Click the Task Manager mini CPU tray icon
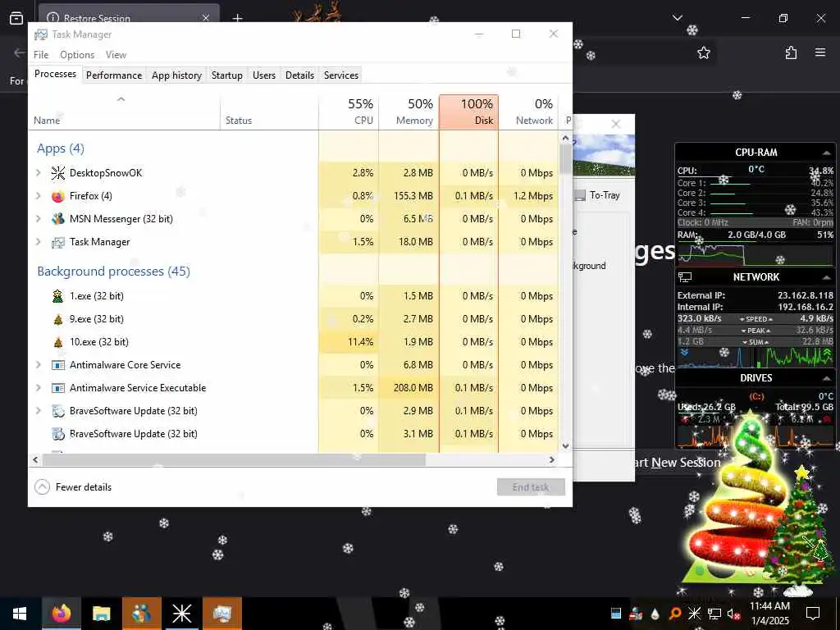840x630 pixels. click(x=616, y=614)
